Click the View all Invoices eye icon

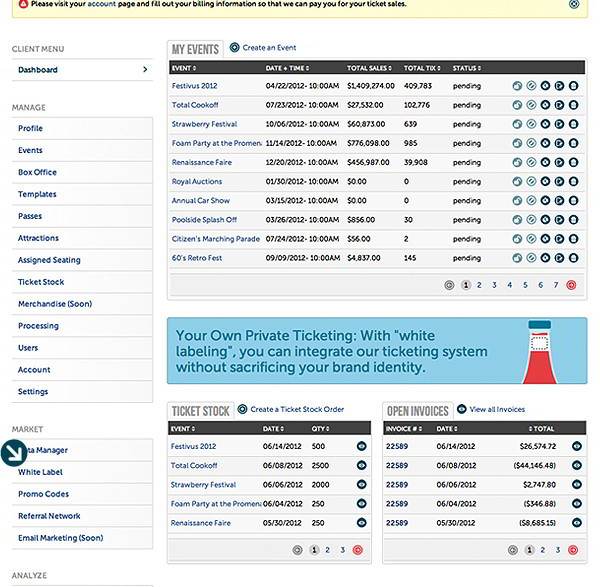462,409
